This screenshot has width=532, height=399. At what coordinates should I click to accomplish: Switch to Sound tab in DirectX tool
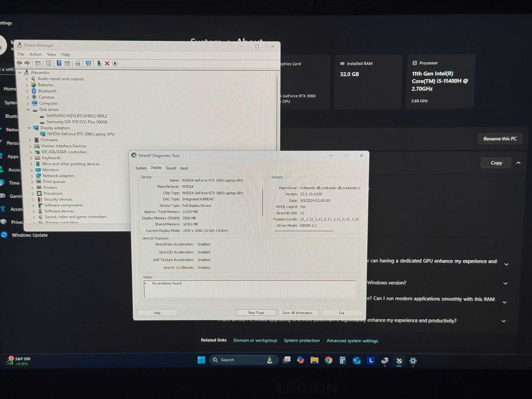(171, 168)
